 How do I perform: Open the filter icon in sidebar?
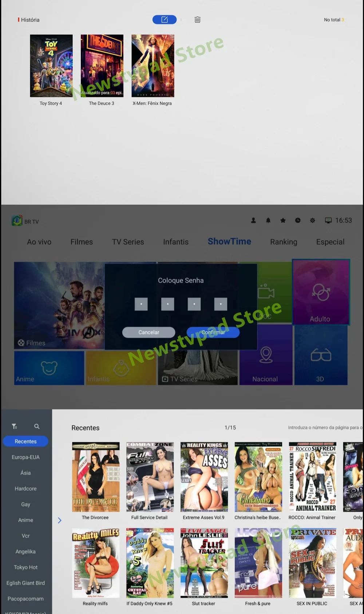coord(14,426)
